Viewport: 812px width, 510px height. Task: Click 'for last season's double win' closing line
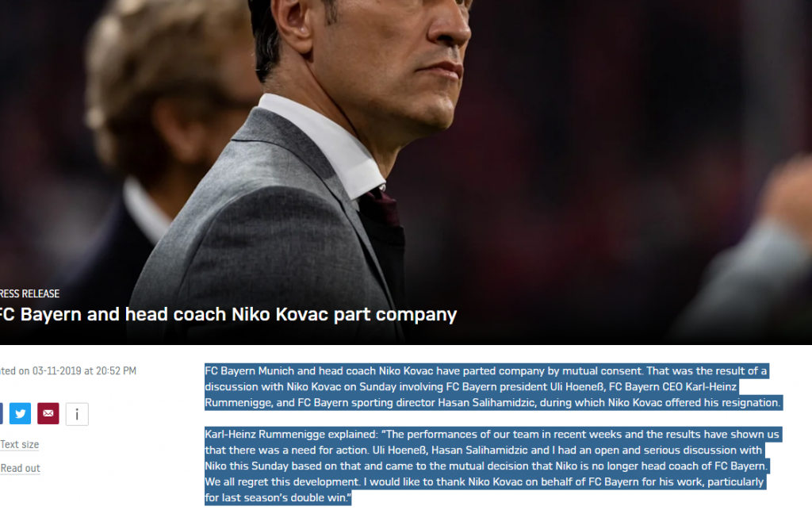[278, 497]
